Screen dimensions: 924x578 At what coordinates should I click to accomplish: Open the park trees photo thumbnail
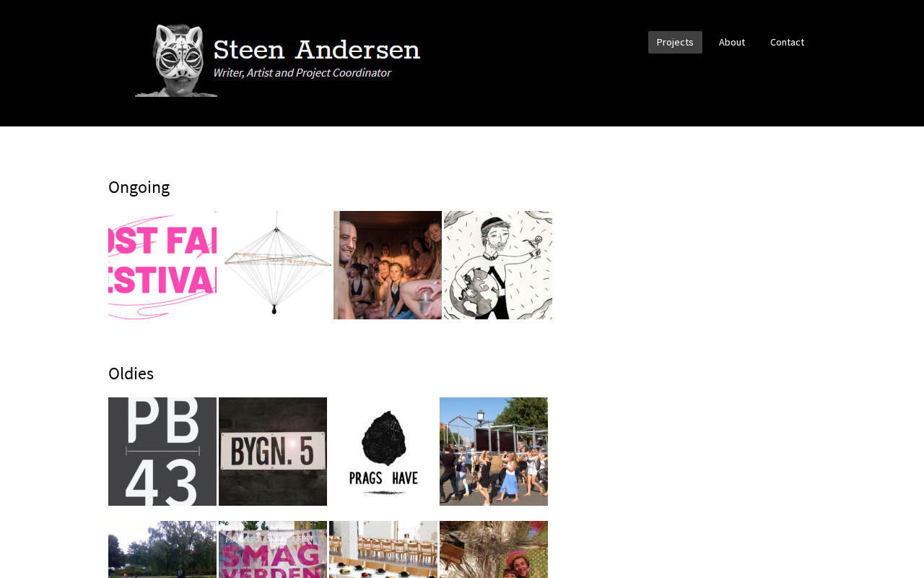[162, 549]
